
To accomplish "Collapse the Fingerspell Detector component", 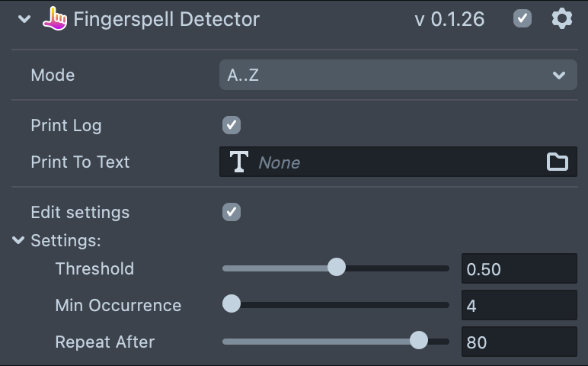I will [25, 19].
